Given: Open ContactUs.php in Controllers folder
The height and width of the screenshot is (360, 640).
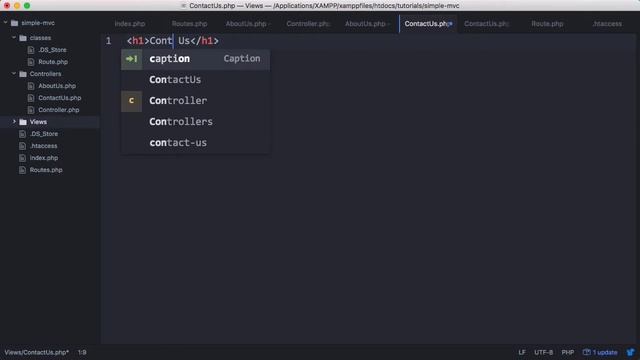Looking at the screenshot, I should (60, 98).
